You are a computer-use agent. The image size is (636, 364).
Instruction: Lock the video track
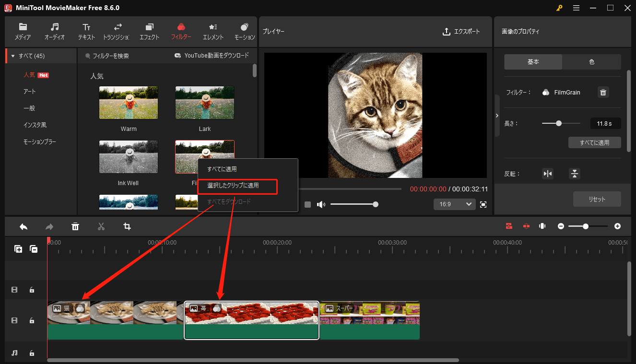click(x=32, y=320)
